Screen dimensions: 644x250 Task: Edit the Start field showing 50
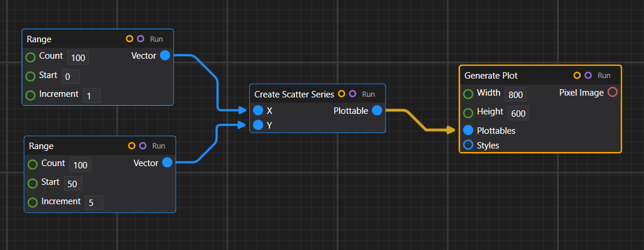[73, 184]
